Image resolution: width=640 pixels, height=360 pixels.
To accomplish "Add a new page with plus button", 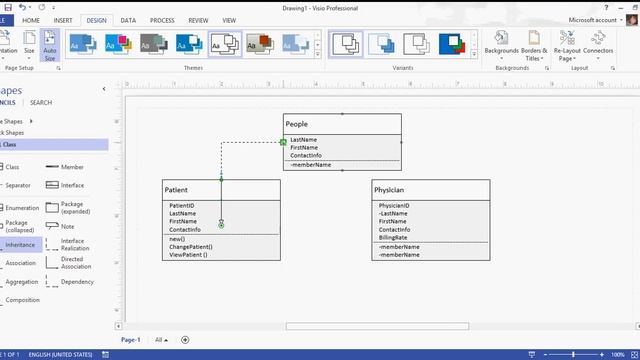I will pos(185,340).
